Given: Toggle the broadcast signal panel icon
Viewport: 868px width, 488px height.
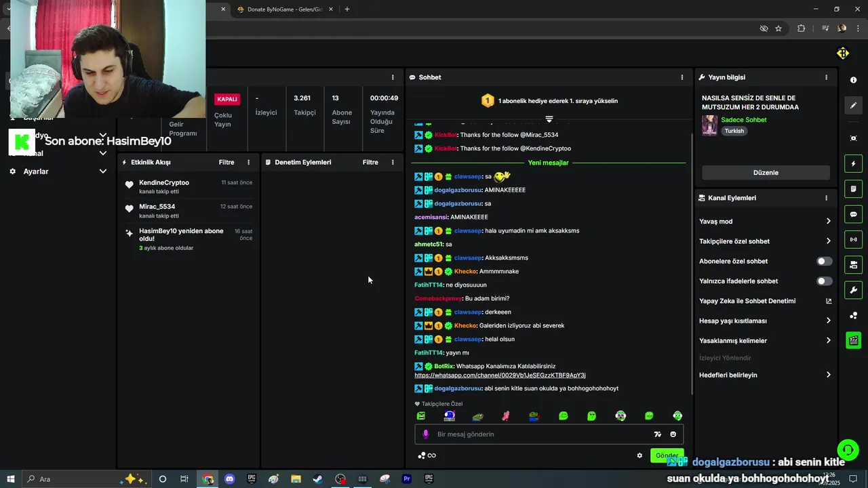Looking at the screenshot, I should 853,239.
